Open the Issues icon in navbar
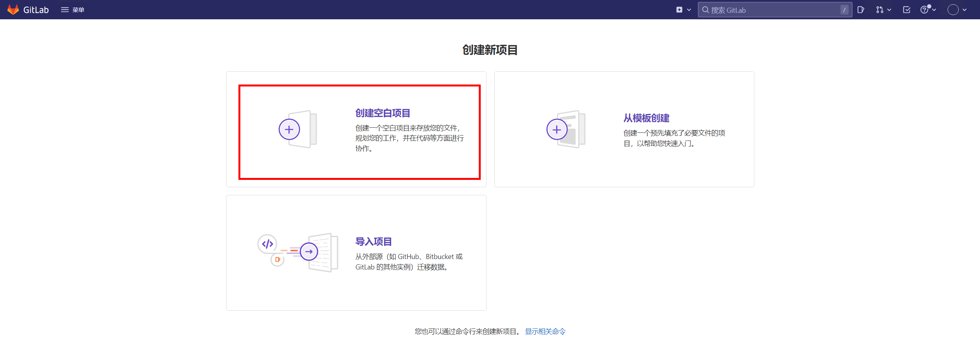The height and width of the screenshot is (347, 980). click(860, 10)
